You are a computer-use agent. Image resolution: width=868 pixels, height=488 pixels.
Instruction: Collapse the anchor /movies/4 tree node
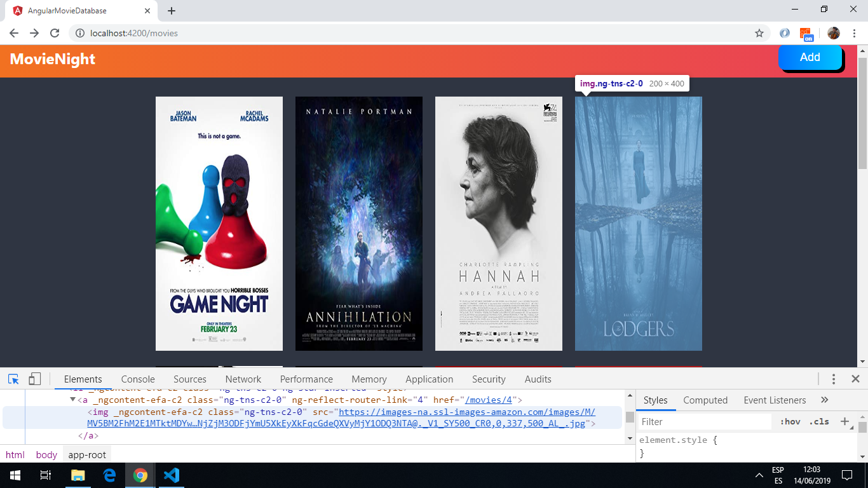[73, 400]
